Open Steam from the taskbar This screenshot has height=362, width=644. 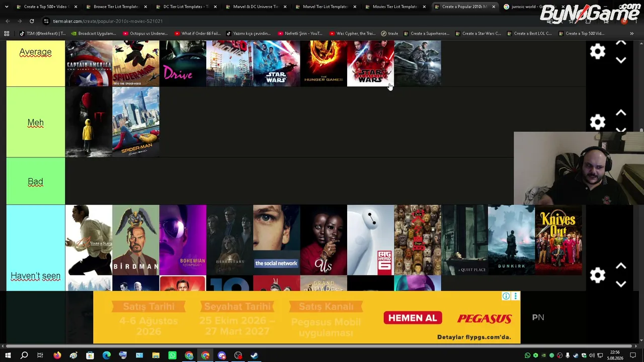(255, 355)
